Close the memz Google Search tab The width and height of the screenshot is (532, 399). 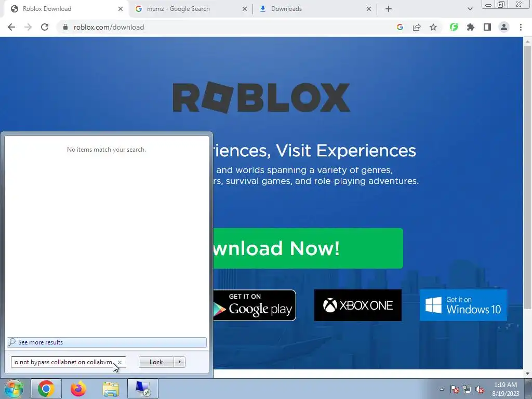[x=245, y=9]
